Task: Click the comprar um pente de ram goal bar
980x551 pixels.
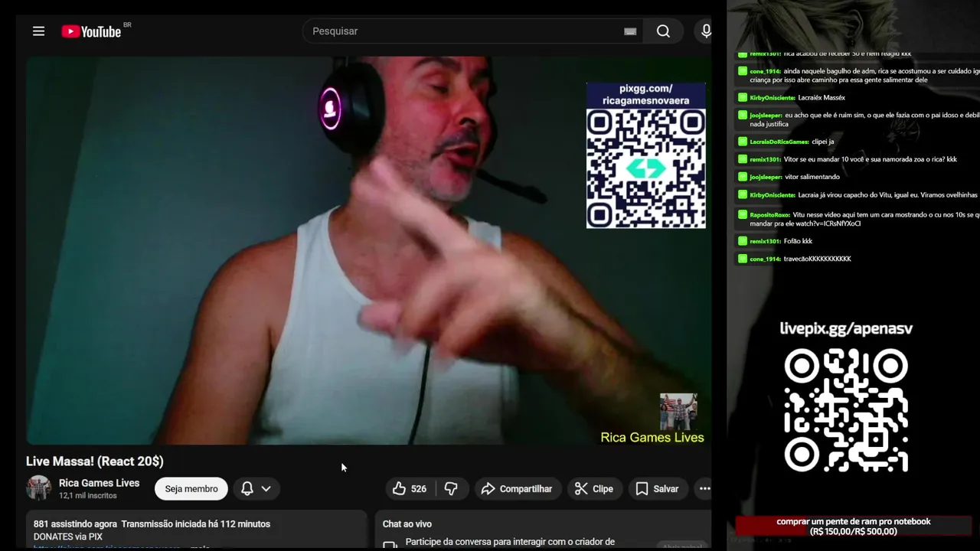Action: (x=854, y=527)
